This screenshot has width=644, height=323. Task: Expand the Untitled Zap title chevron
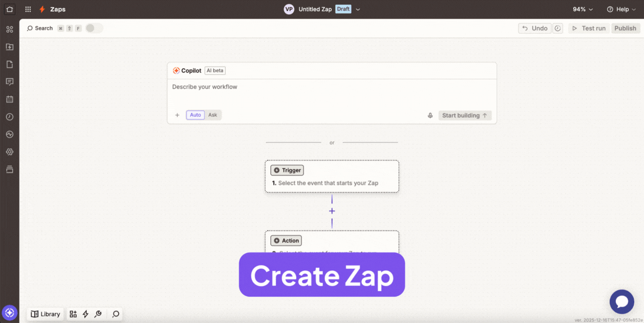[358, 9]
